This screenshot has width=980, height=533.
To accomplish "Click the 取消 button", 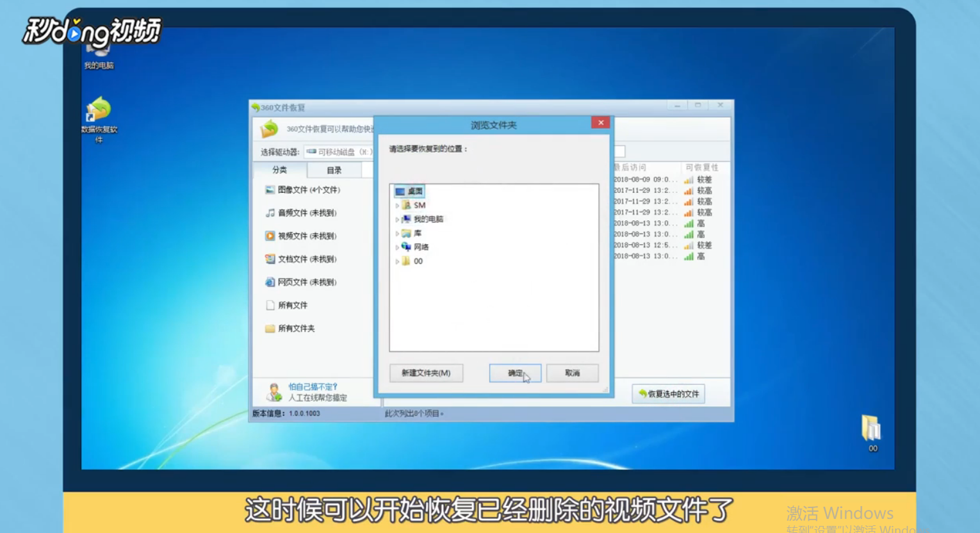I will pos(572,373).
